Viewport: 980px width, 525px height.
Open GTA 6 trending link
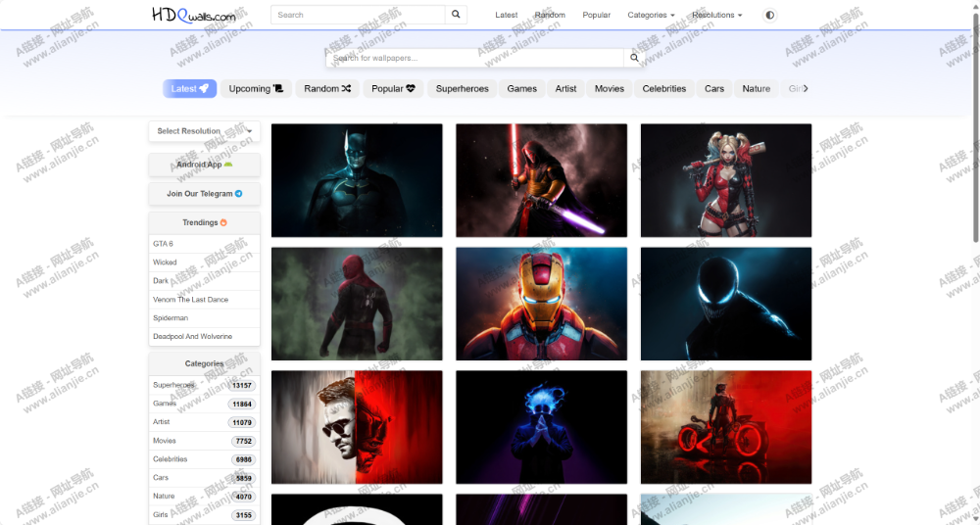click(205, 244)
